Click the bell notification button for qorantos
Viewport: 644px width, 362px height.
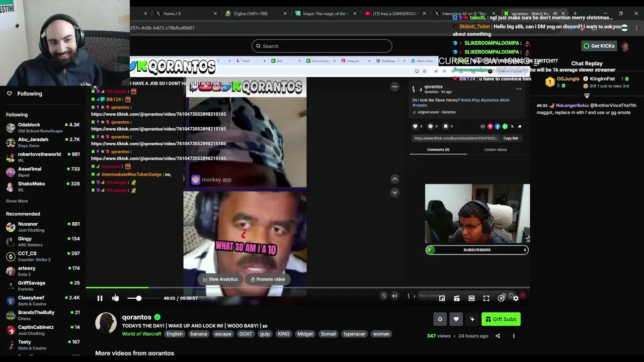[x=440, y=319]
